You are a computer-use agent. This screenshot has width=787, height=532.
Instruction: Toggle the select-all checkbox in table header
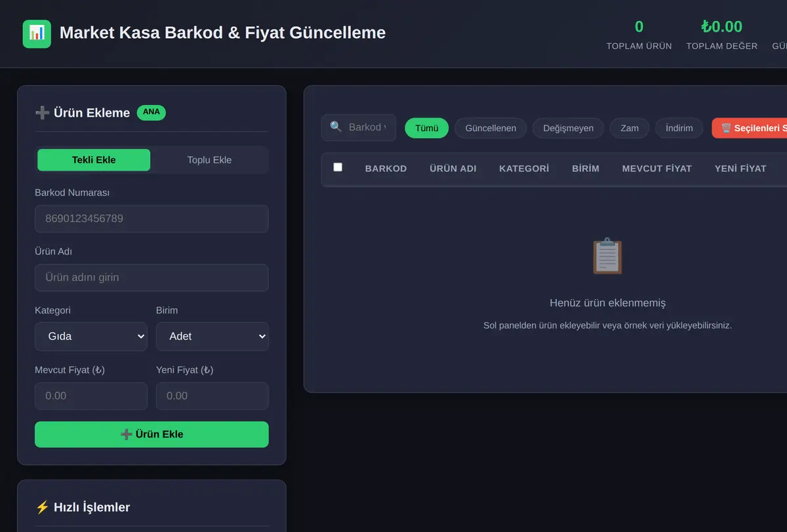tap(338, 167)
